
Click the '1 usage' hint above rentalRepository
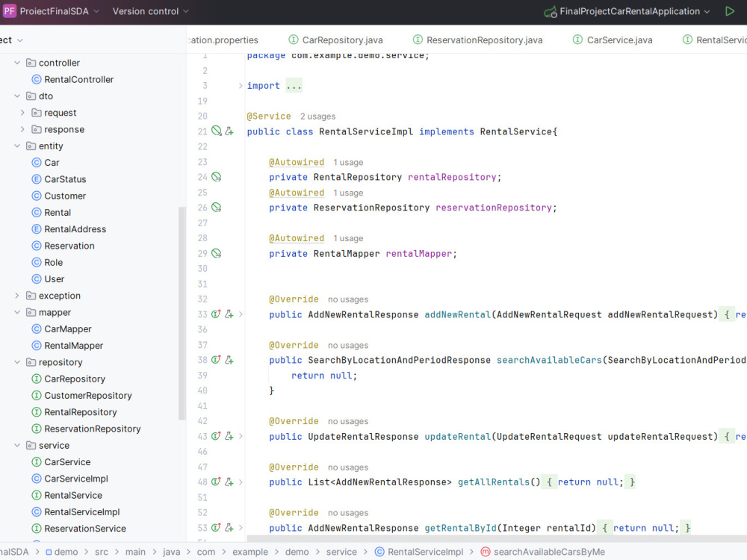(348, 162)
